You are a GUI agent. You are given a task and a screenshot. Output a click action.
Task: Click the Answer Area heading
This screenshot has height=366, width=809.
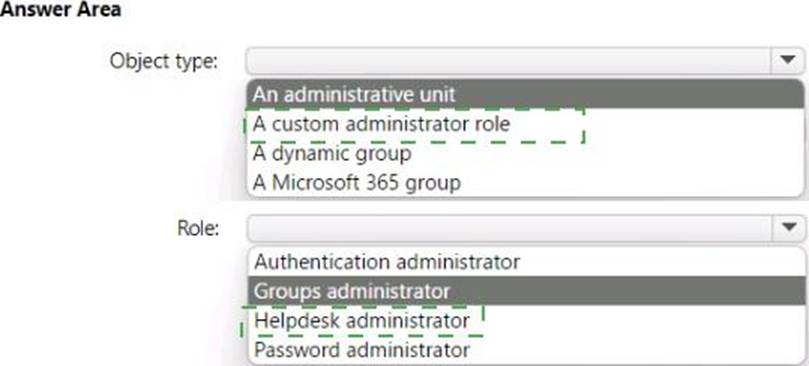pyautogui.click(x=60, y=9)
